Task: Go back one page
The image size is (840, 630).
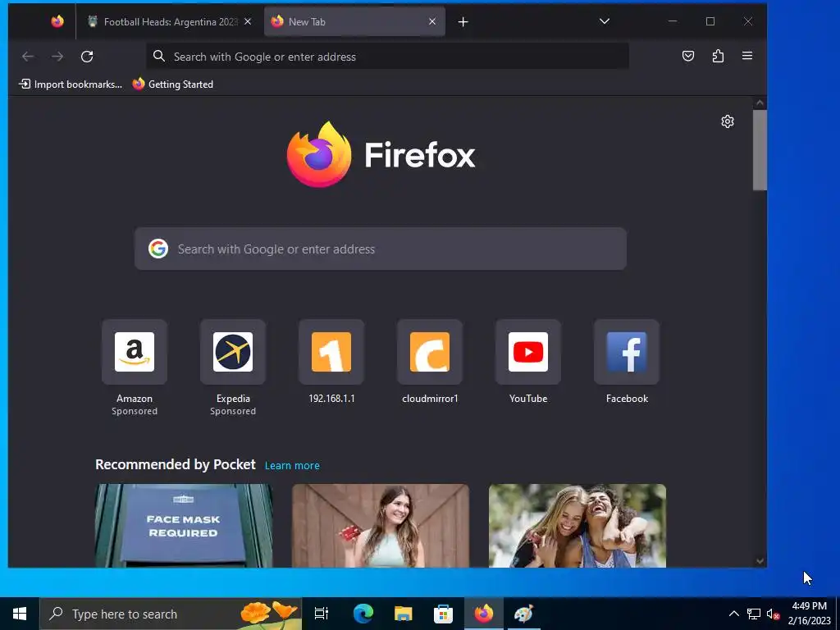Action: tap(28, 57)
